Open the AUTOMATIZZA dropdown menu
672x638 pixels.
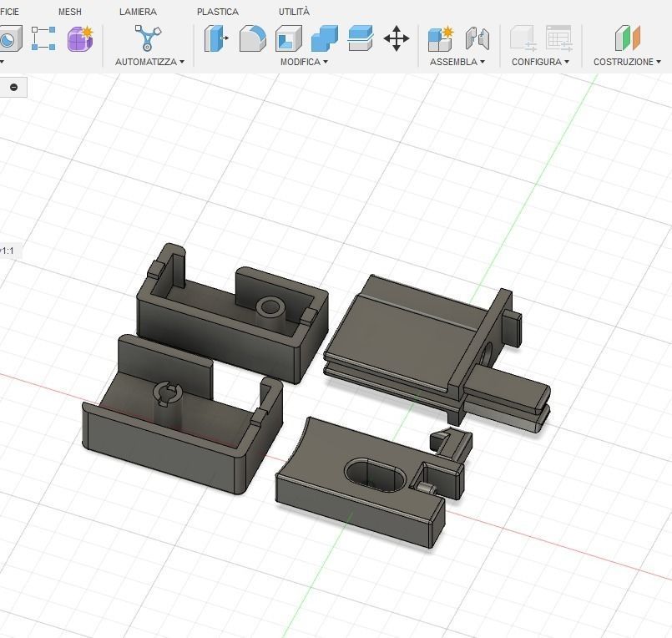point(149,62)
